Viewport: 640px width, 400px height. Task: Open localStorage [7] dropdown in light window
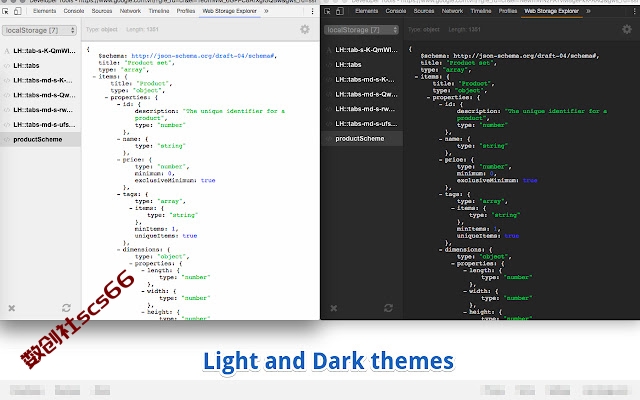coord(40,30)
